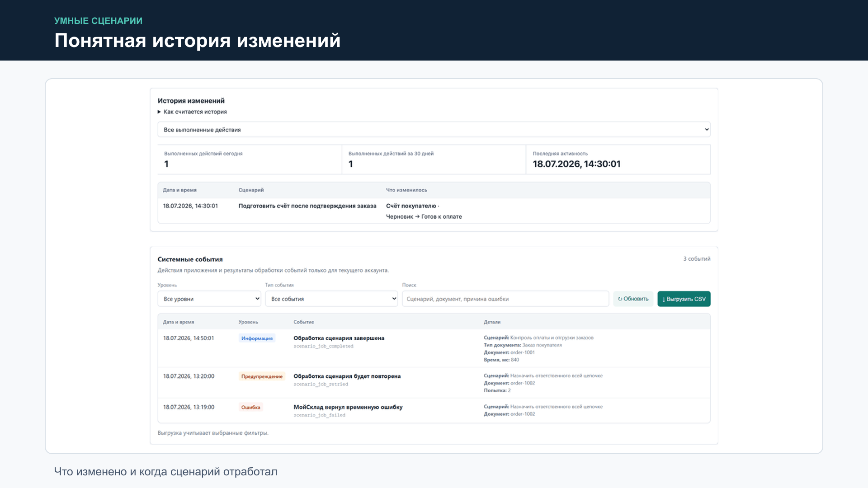The height and width of the screenshot is (488, 868).
Task: Click 'Выполненных действий сегодня' stat card
Action: [x=250, y=160]
